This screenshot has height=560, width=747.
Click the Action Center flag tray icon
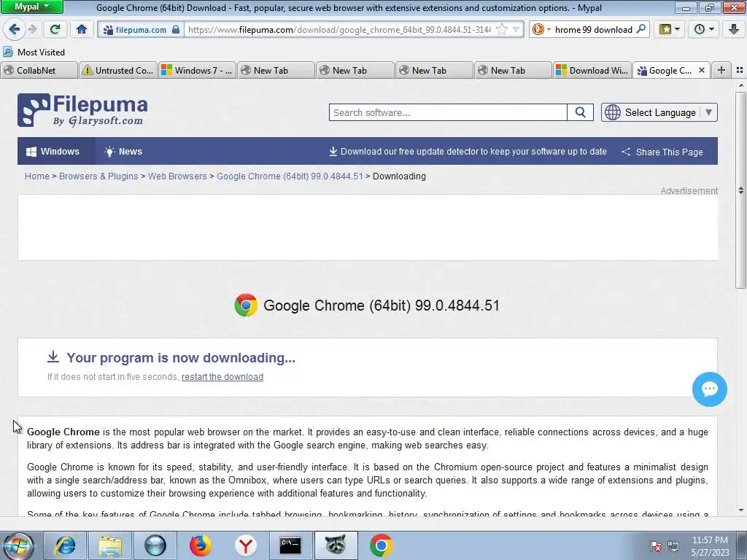pos(656,546)
